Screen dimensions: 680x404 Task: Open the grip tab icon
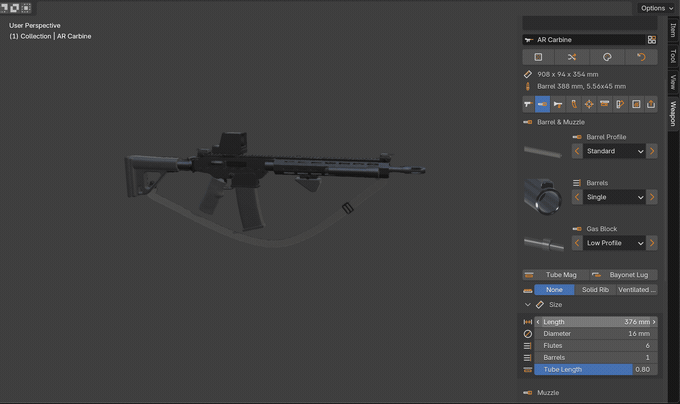click(x=573, y=104)
